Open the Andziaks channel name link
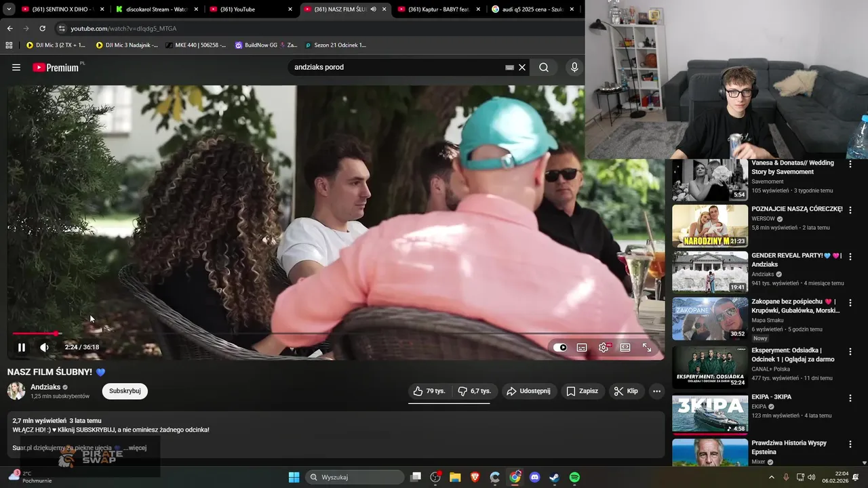The image size is (868, 488). coord(45,387)
